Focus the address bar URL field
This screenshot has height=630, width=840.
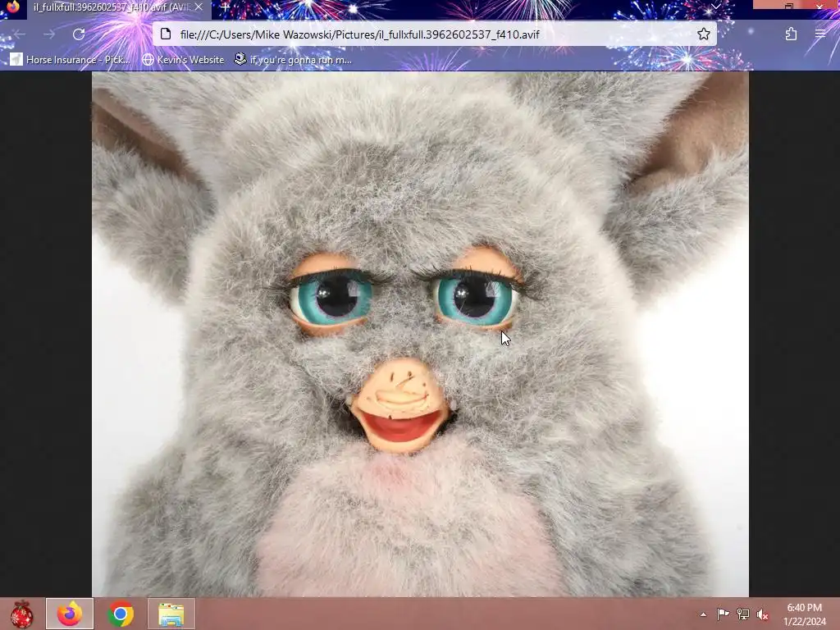coord(434,34)
